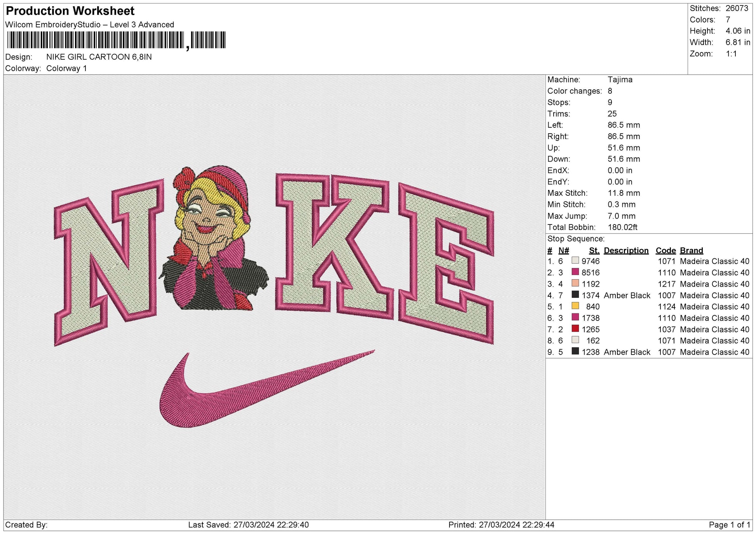The height and width of the screenshot is (534, 756).
Task: Click the Brand column header
Action: pos(691,250)
